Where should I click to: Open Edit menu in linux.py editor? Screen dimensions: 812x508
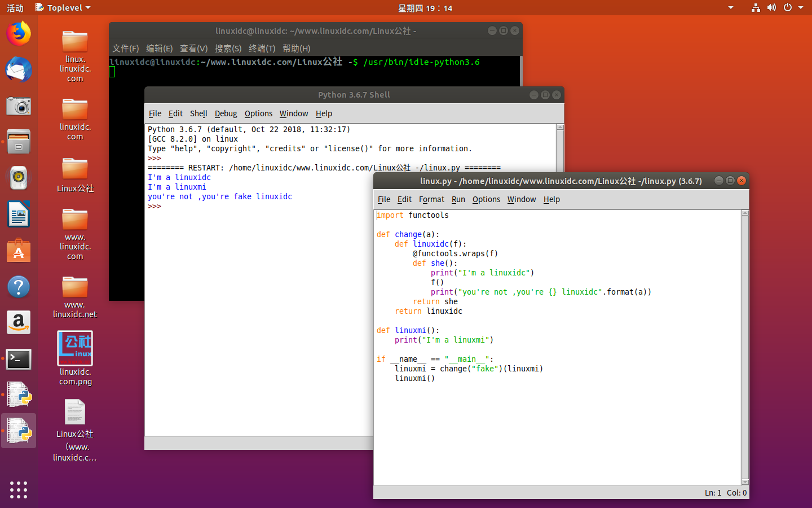tap(404, 199)
